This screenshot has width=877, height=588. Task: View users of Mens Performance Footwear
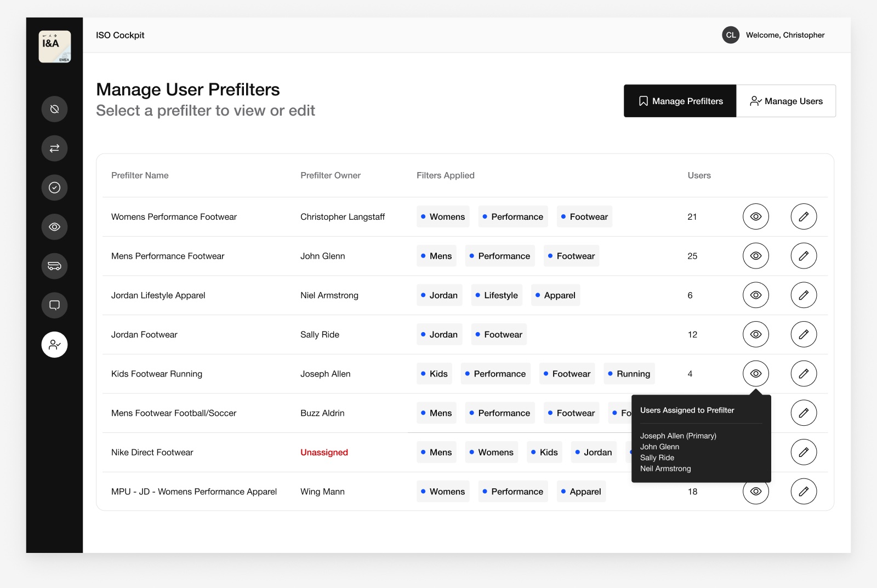point(756,256)
